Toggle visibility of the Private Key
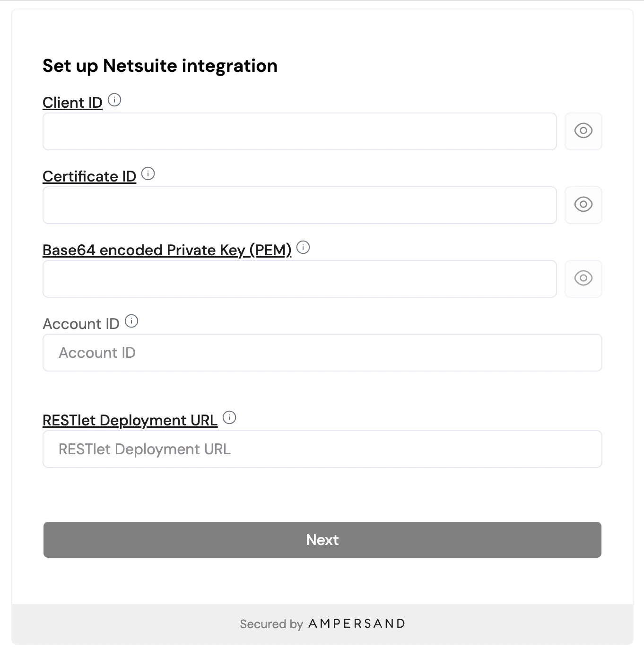 [x=583, y=278]
